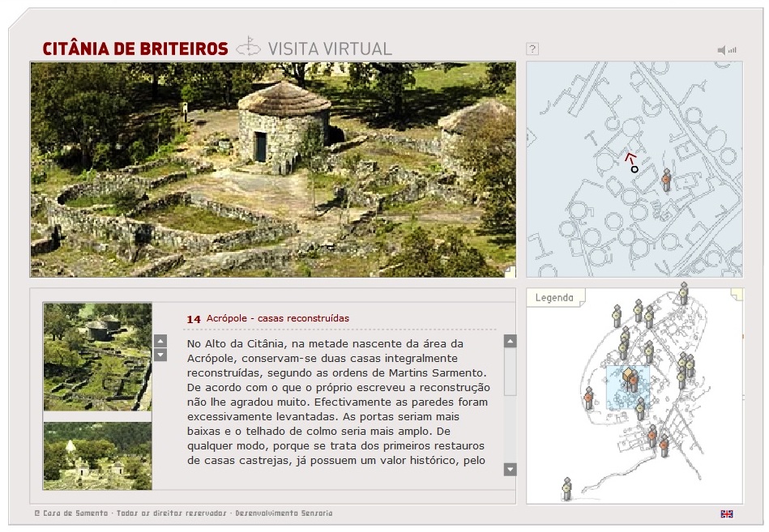Open the first thumbnail of reconstructed houses
Viewport: 769px width, 532px height.
point(97,356)
